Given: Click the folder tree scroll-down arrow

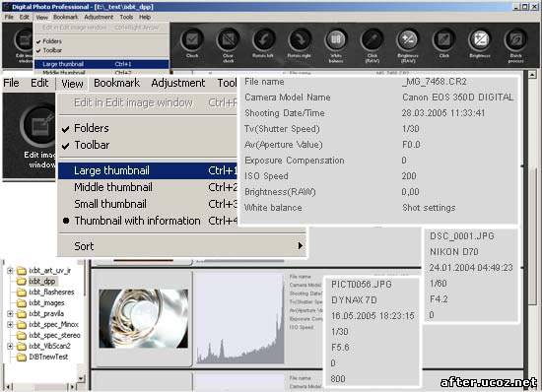Looking at the screenshot, I should (81, 379).
